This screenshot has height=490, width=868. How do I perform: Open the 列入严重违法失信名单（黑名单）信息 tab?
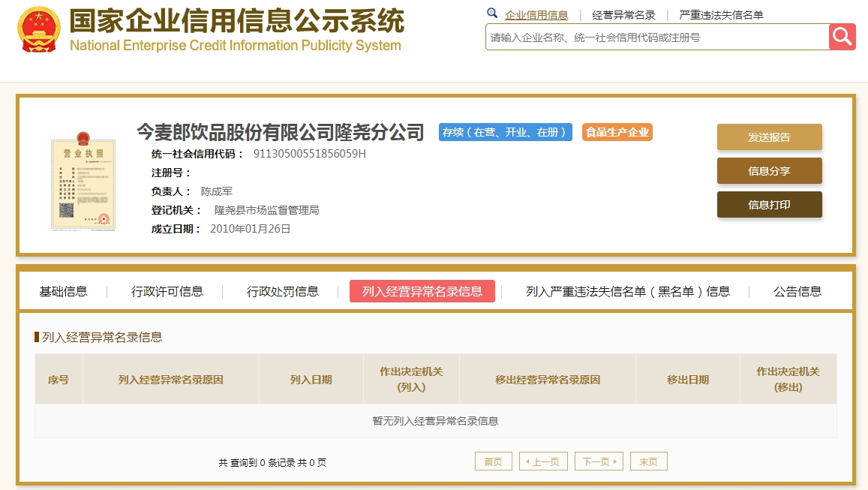tap(628, 291)
